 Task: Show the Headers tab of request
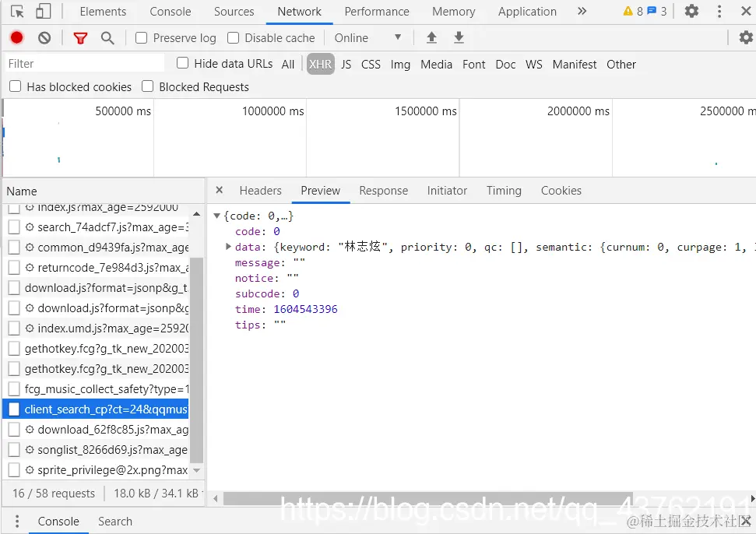tap(260, 191)
